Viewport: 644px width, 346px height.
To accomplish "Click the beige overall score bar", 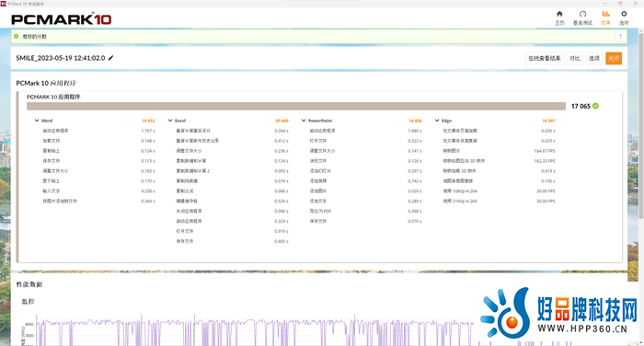I will 296,106.
